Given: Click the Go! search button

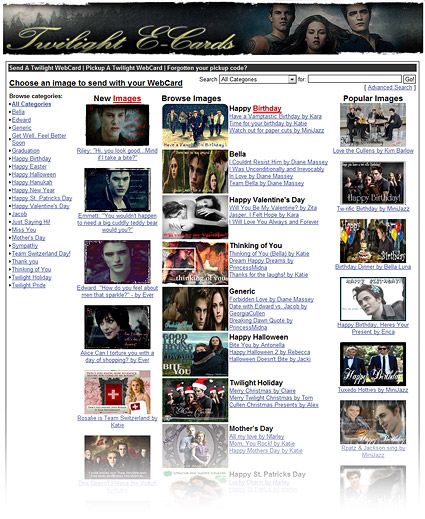Looking at the screenshot, I should click(409, 79).
